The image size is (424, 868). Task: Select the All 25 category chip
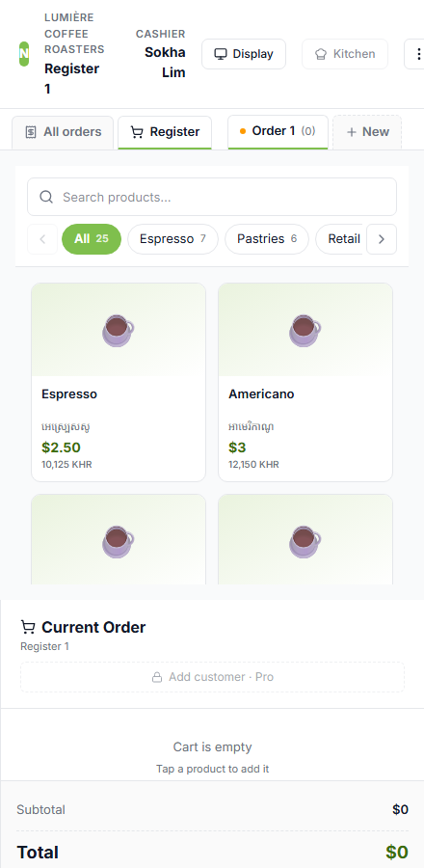(92, 239)
